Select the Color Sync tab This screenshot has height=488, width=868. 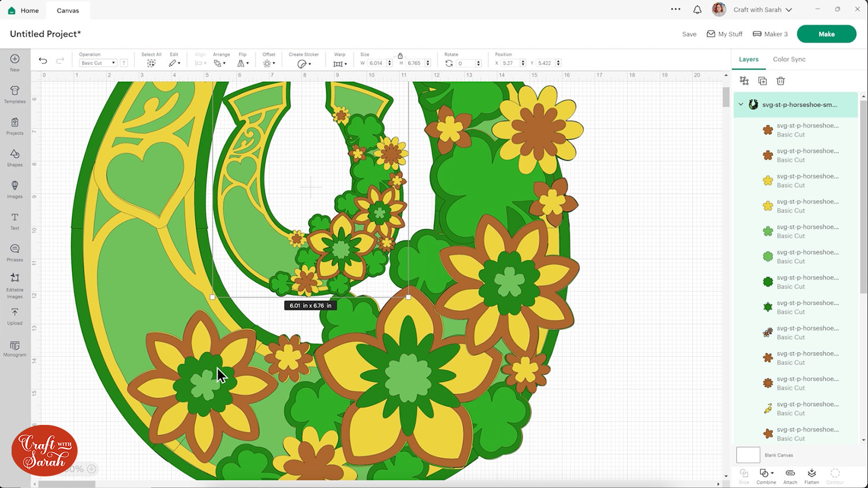click(x=789, y=59)
